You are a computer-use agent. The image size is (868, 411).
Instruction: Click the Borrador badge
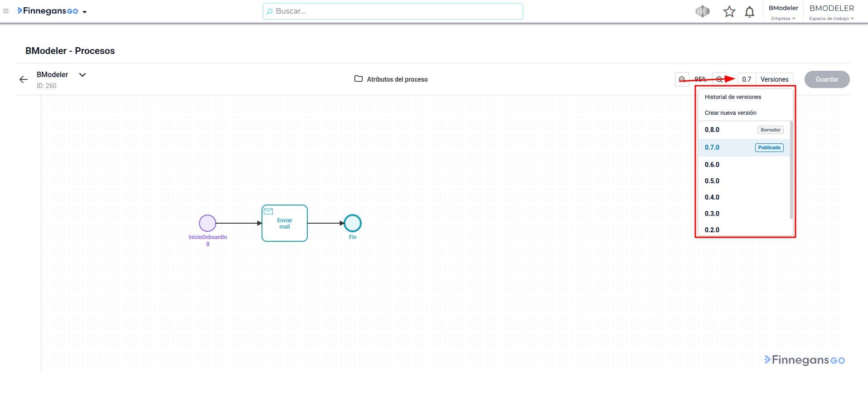[771, 130]
